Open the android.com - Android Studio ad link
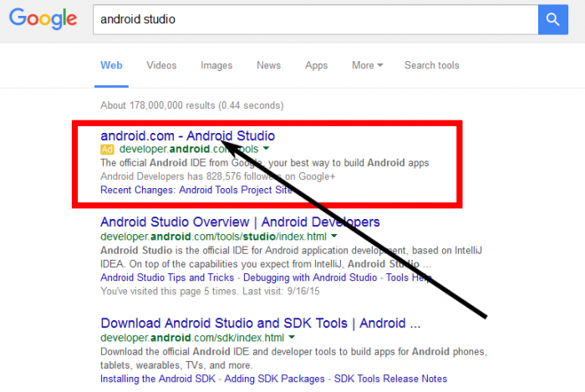Viewport: 585px width, 392px height. (x=188, y=135)
